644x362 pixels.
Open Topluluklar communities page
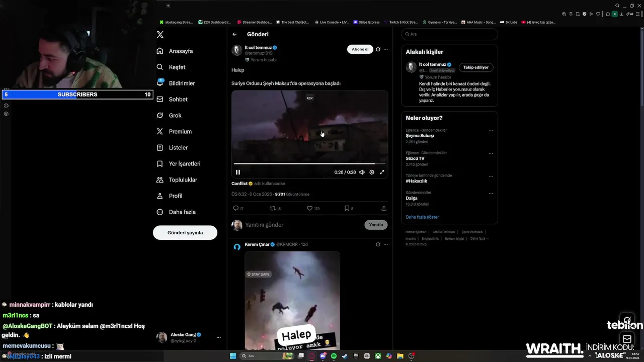(x=177, y=180)
